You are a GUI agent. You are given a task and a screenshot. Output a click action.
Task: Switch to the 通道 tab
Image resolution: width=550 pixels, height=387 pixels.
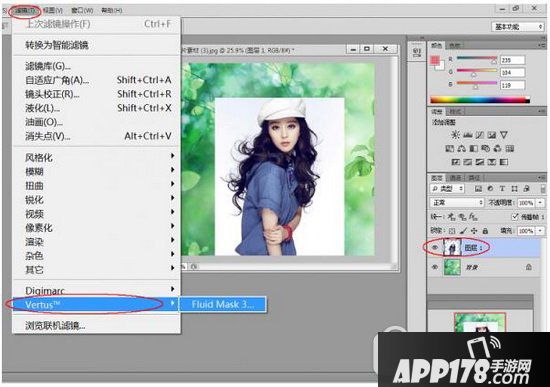pyautogui.click(x=456, y=178)
